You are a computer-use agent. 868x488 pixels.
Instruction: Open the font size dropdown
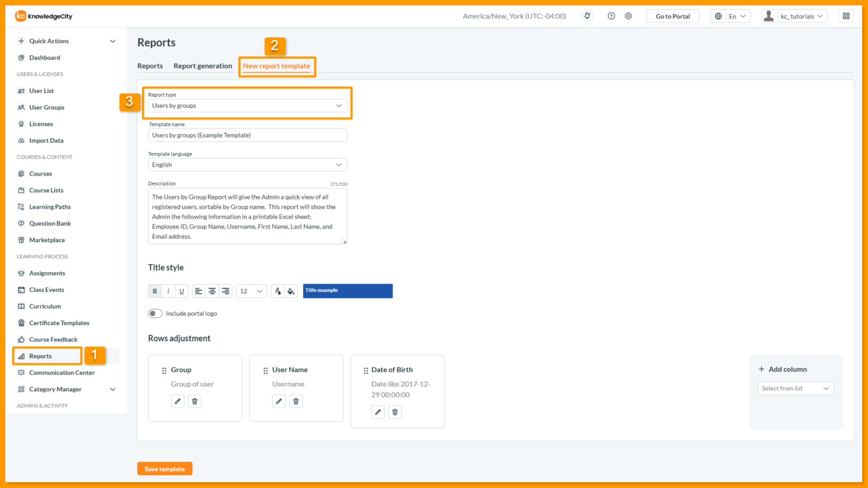click(x=251, y=291)
